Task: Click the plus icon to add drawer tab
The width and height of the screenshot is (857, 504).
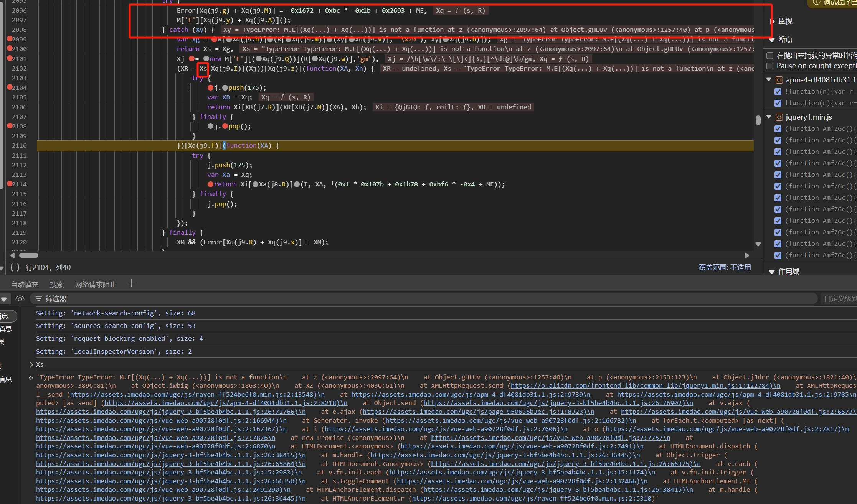Action: (x=131, y=283)
